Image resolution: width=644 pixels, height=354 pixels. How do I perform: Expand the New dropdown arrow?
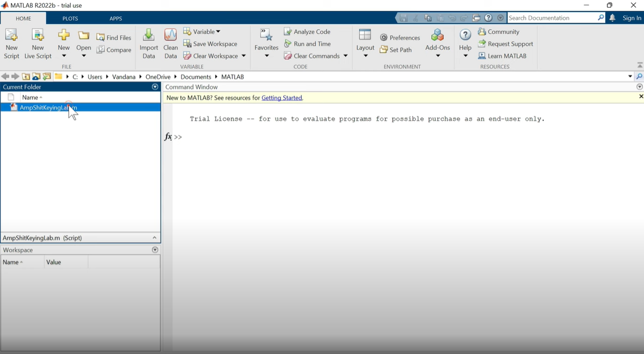tap(64, 56)
